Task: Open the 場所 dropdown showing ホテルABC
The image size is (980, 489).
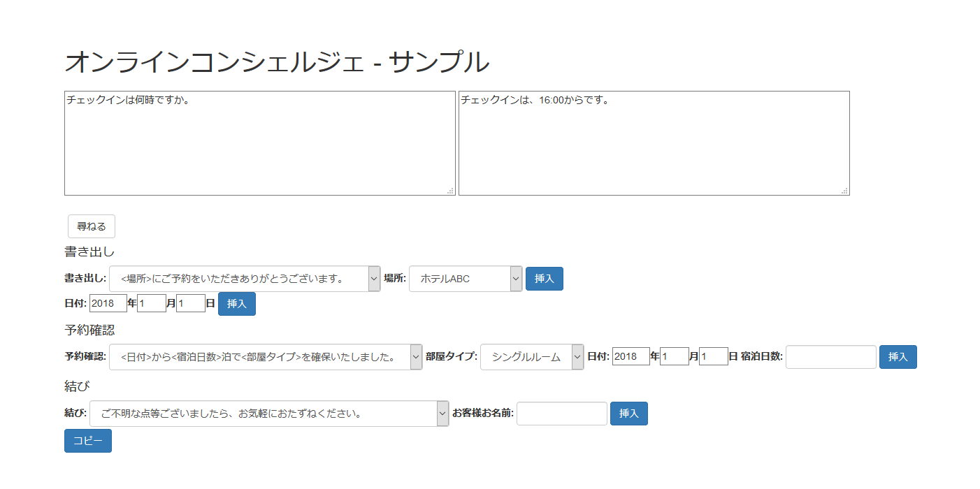Action: point(466,279)
